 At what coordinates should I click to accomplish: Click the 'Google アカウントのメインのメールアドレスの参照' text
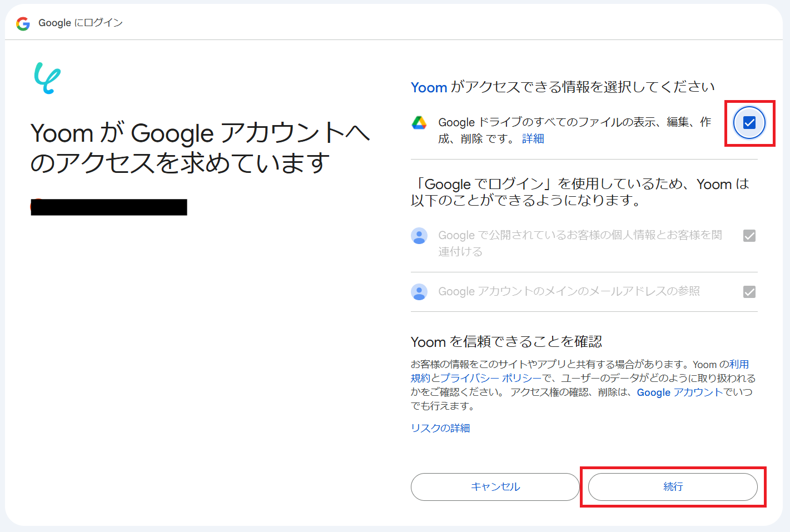pos(569,291)
